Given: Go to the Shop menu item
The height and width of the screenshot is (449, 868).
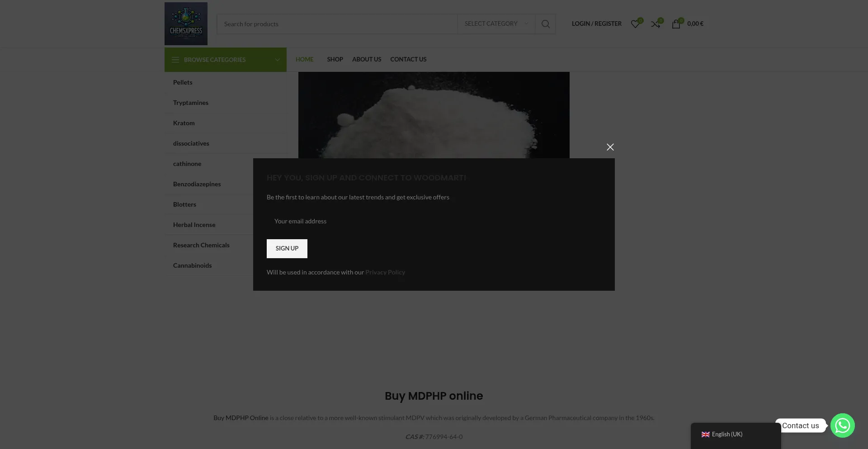Looking at the screenshot, I should pos(335,59).
